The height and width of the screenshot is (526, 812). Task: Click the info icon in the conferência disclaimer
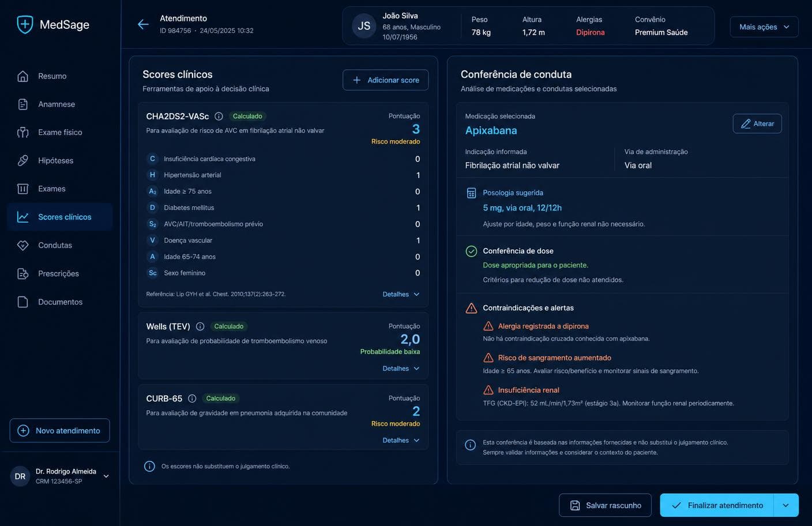click(x=471, y=445)
